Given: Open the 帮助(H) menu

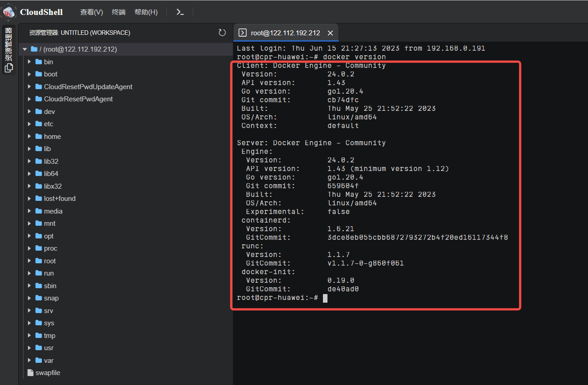Looking at the screenshot, I should click(146, 12).
